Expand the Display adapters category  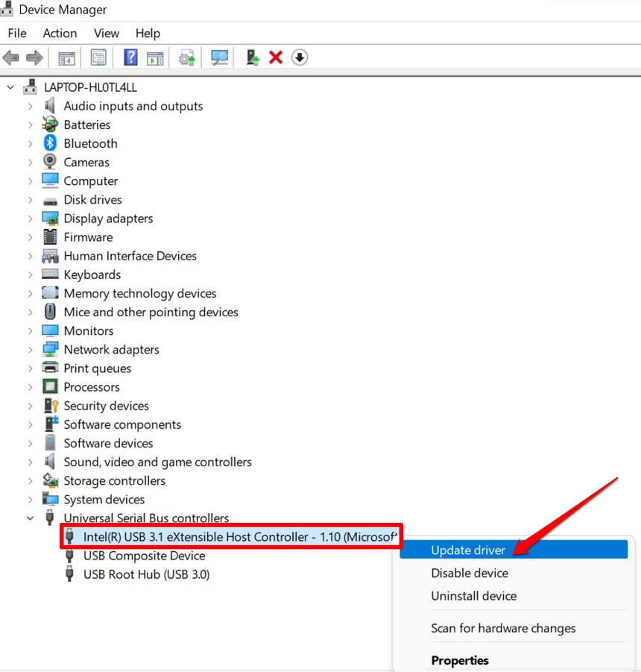click(31, 219)
